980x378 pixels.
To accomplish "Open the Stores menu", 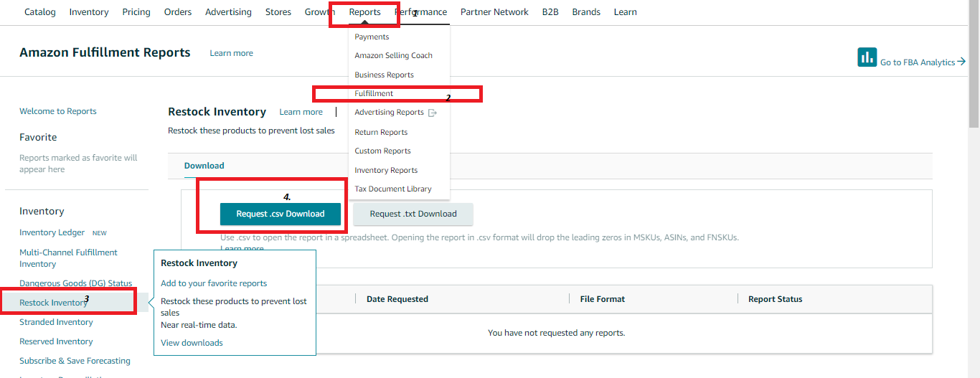I will pyautogui.click(x=278, y=12).
